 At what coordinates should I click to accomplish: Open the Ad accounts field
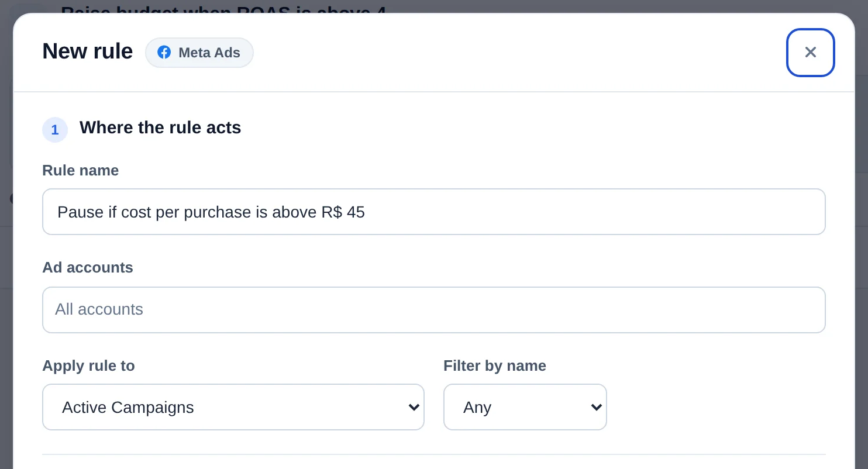[x=434, y=310]
